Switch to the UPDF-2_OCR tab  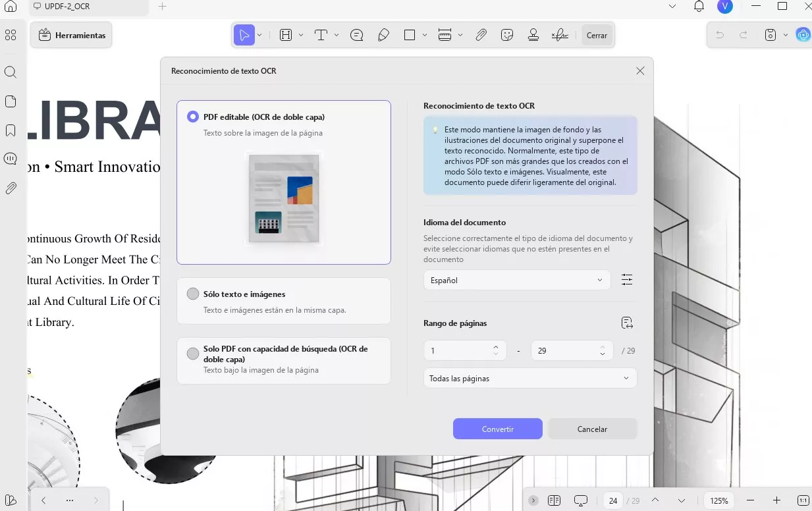(x=89, y=7)
